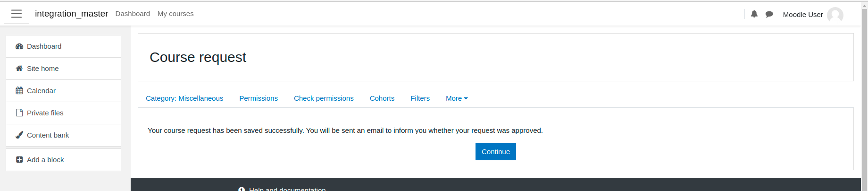
Task: Click the Dashboard gauge icon in sidebar
Action: click(19, 46)
